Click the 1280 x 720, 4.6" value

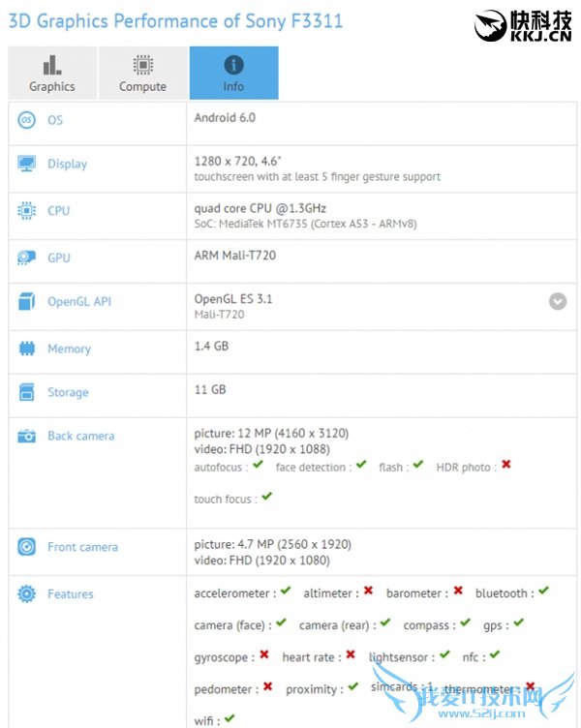(238, 161)
